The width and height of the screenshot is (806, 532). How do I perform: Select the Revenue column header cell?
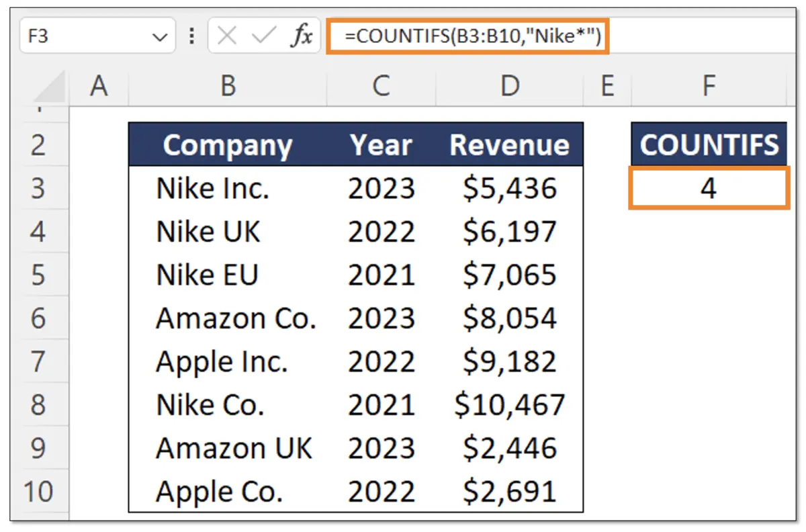(510, 144)
